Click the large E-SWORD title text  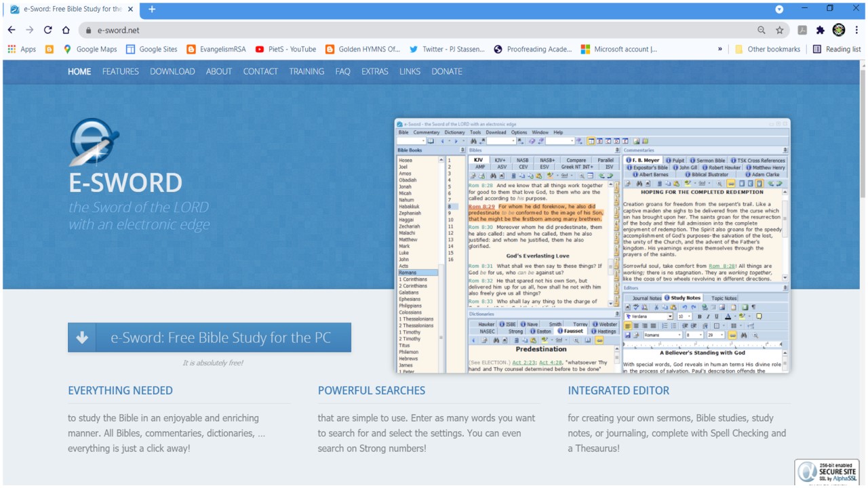[125, 183]
